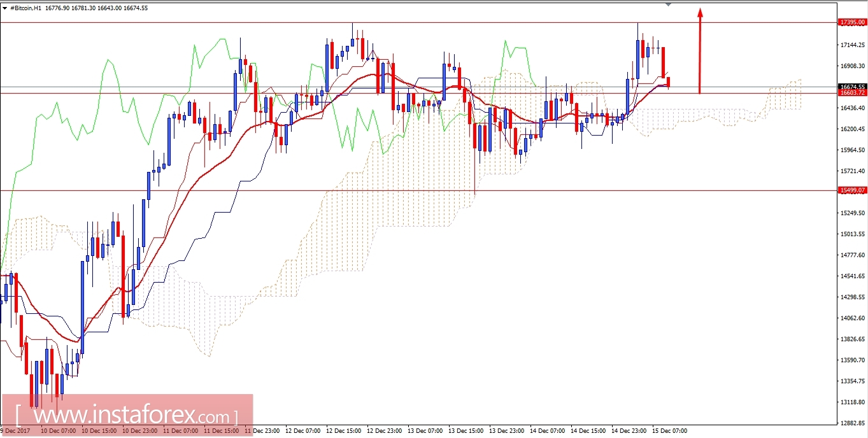The height and width of the screenshot is (438, 868).
Task: Click the #Bitcoin,H1 chart title text
Action: pyautogui.click(x=26, y=8)
